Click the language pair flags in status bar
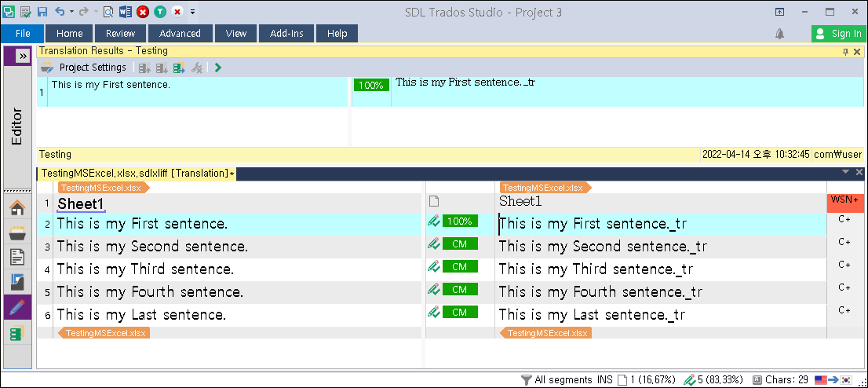868x388 pixels. pos(833,379)
